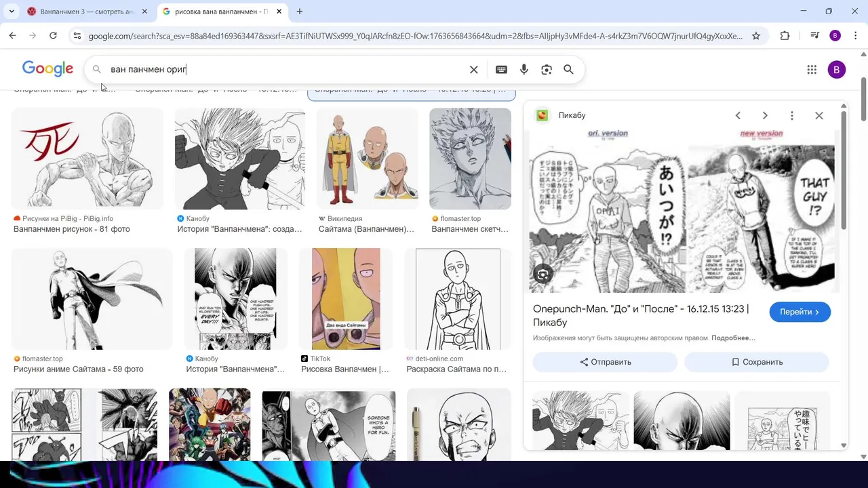View site information icon in address bar

tap(77, 36)
